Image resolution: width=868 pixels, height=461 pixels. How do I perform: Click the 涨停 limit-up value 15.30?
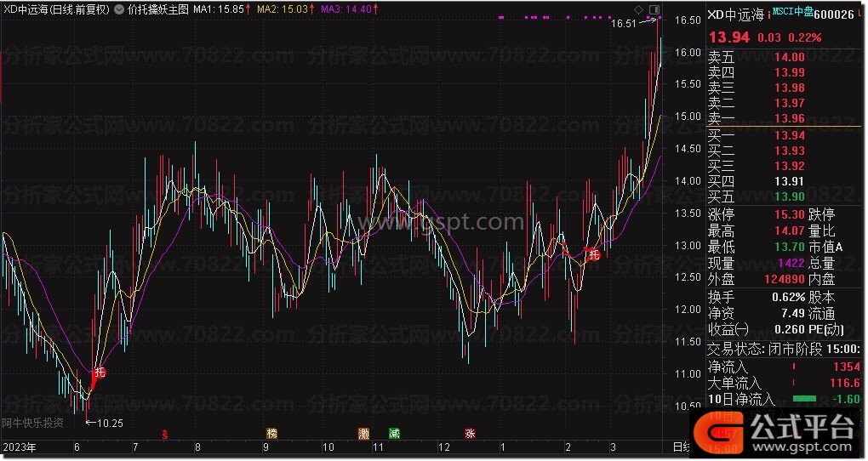tap(790, 214)
